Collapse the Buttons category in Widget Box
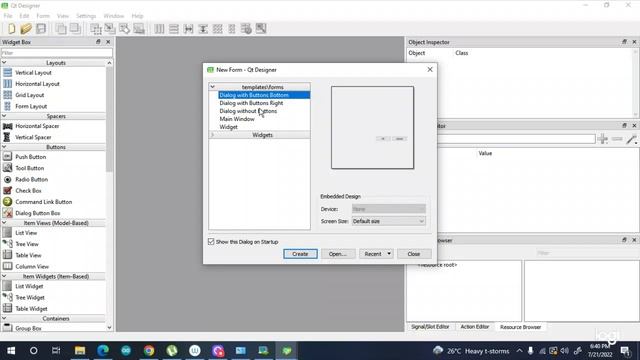640x360 pixels. click(4, 147)
